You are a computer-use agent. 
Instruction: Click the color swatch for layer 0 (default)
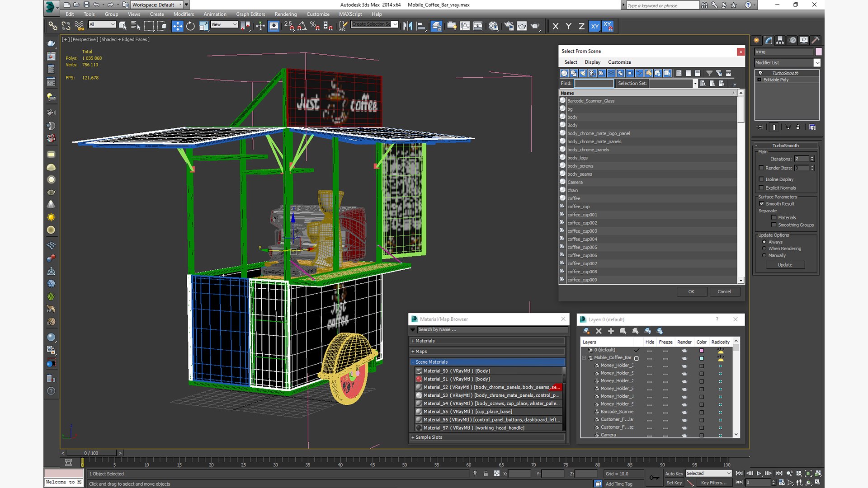coord(702,350)
